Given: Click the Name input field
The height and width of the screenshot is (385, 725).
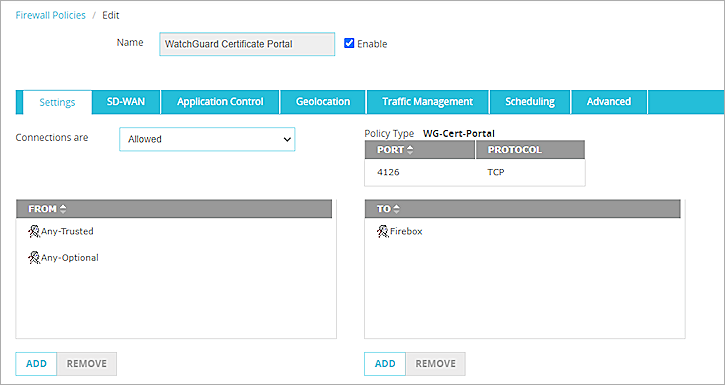Looking at the screenshot, I should coord(247,44).
